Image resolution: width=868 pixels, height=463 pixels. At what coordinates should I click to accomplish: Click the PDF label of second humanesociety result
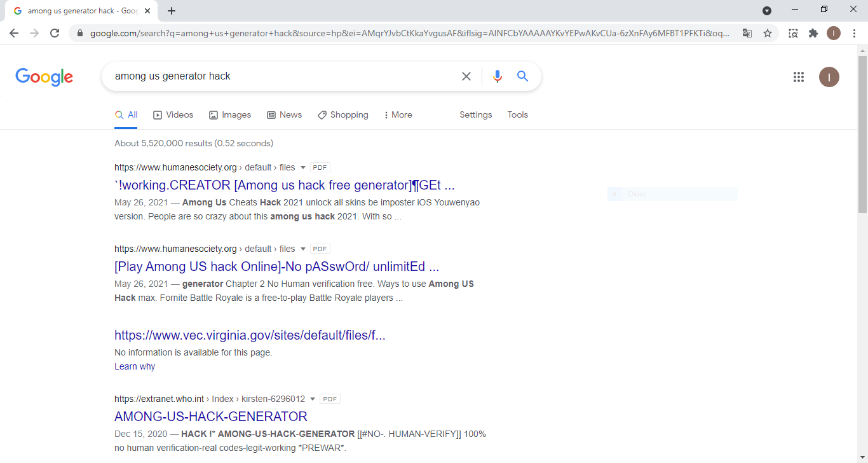[320, 249]
